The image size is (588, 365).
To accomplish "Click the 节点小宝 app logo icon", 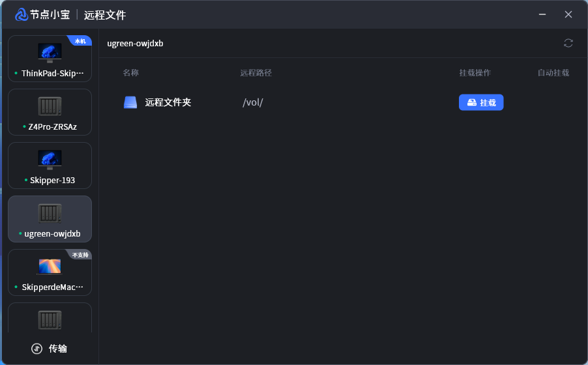I will pos(22,14).
